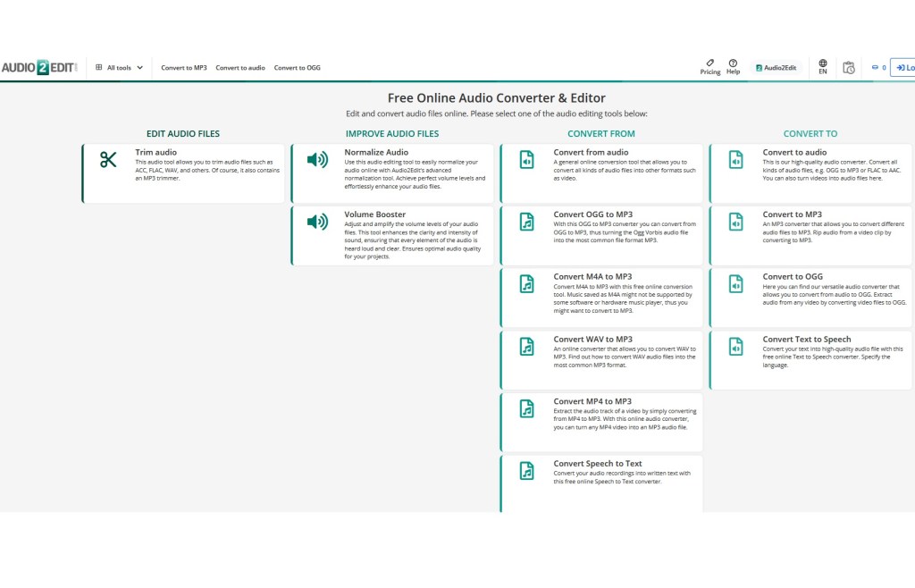Click the Convert OGG to MP3 file icon
The width and height of the screenshot is (915, 588).
527,222
